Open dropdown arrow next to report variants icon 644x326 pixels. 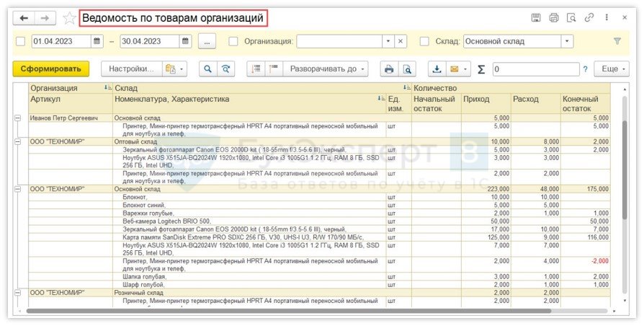[x=182, y=69]
